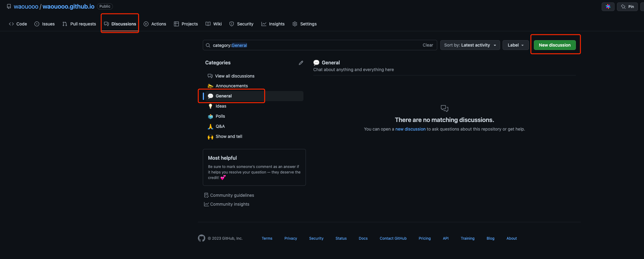Click the Public visibility badge
This screenshot has height=259, width=644.
105,6
